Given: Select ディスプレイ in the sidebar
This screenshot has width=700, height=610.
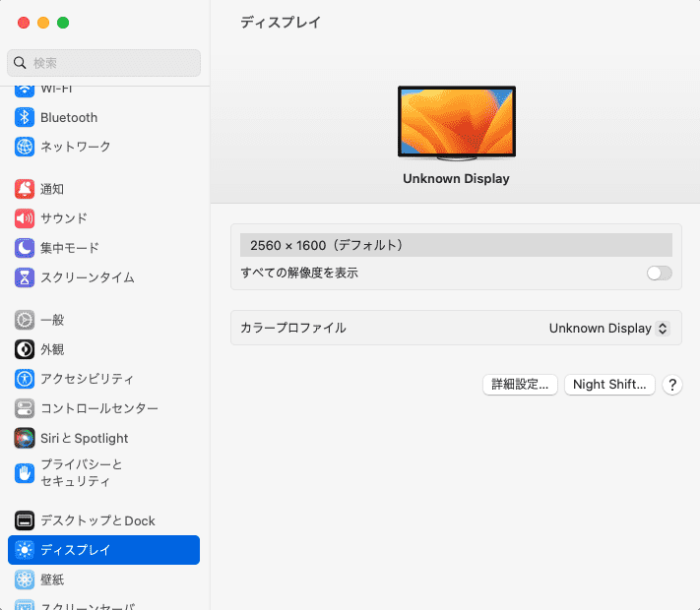Looking at the screenshot, I should pyautogui.click(x=103, y=550).
